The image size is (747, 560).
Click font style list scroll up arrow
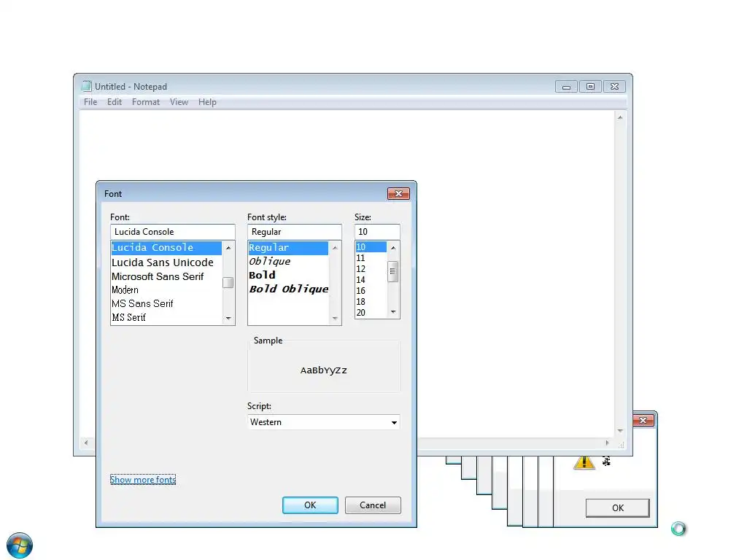coord(335,248)
